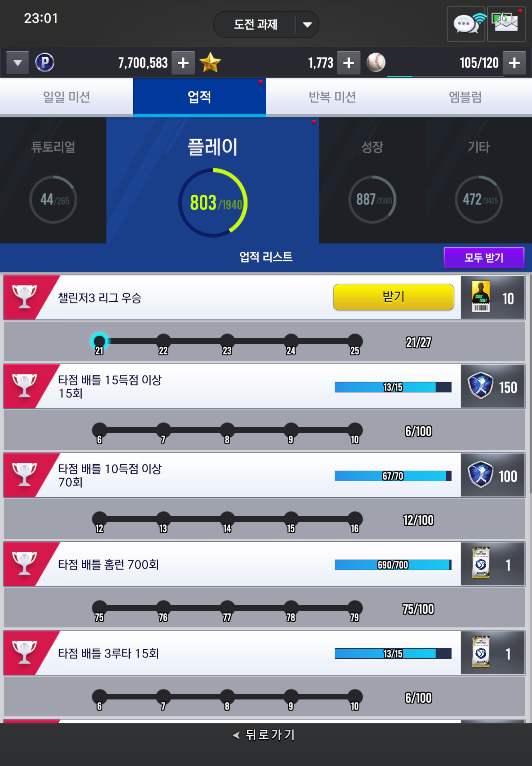Expand the arrow left of the P coin

(17, 63)
